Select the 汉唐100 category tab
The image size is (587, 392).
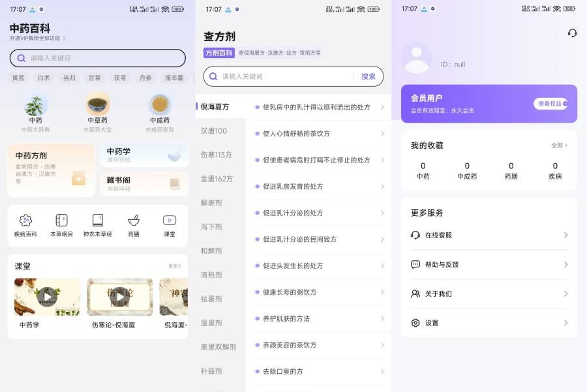coord(214,131)
